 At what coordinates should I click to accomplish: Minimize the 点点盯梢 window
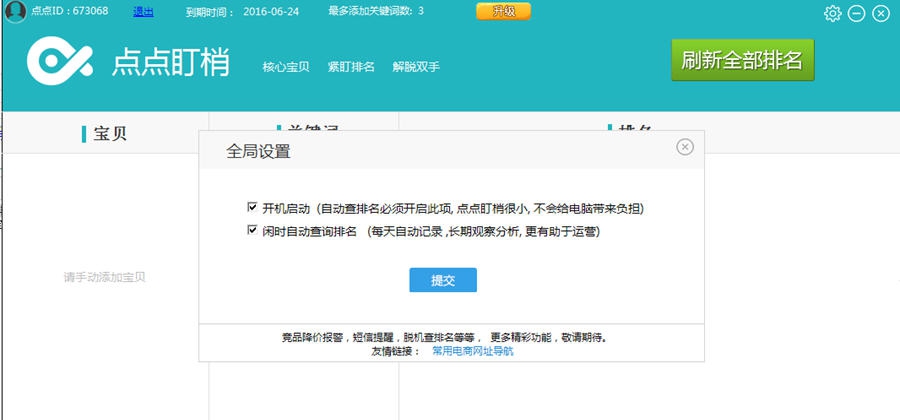coord(856,13)
